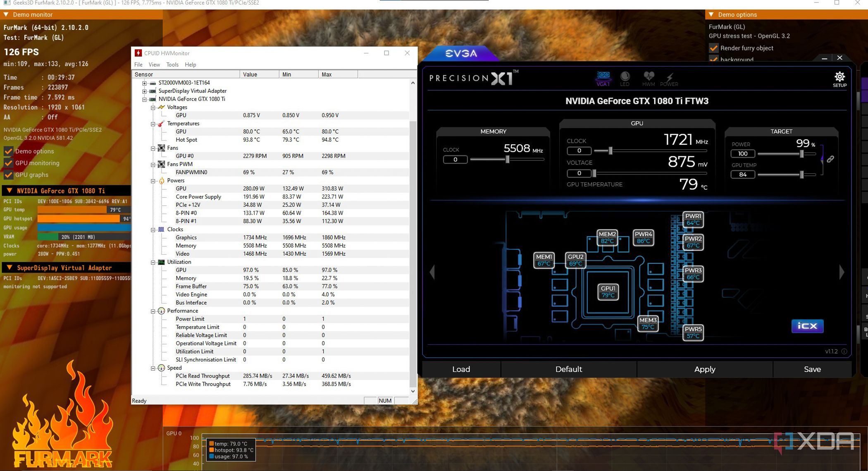Collapse the Voltages tree node

pos(153,108)
